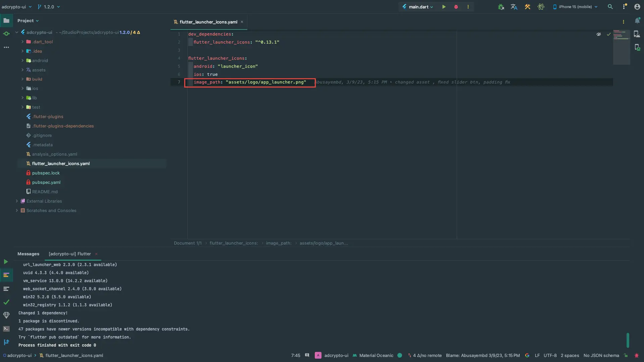644x362 pixels.
Task: Expand Scratches and Consoles node
Action: pyautogui.click(x=17, y=210)
